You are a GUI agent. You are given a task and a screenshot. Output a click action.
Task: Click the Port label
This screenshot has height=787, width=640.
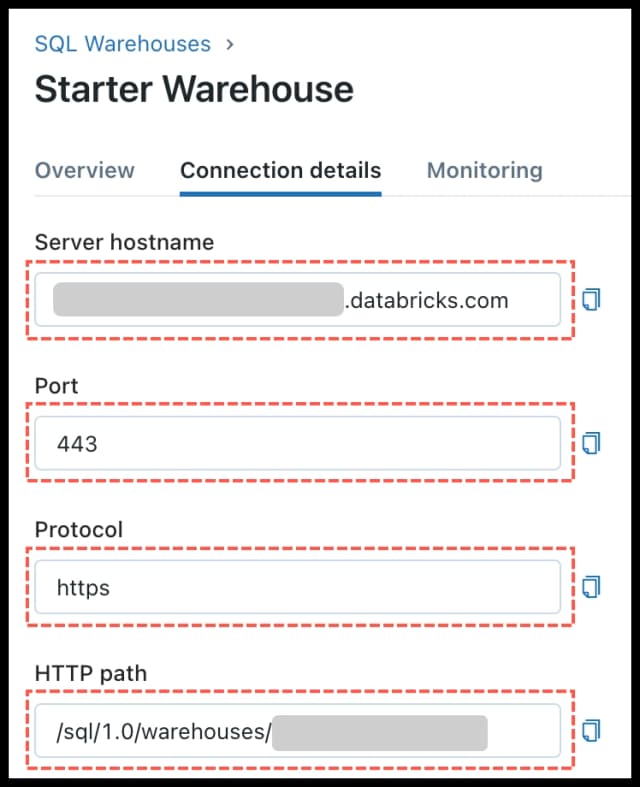56,386
